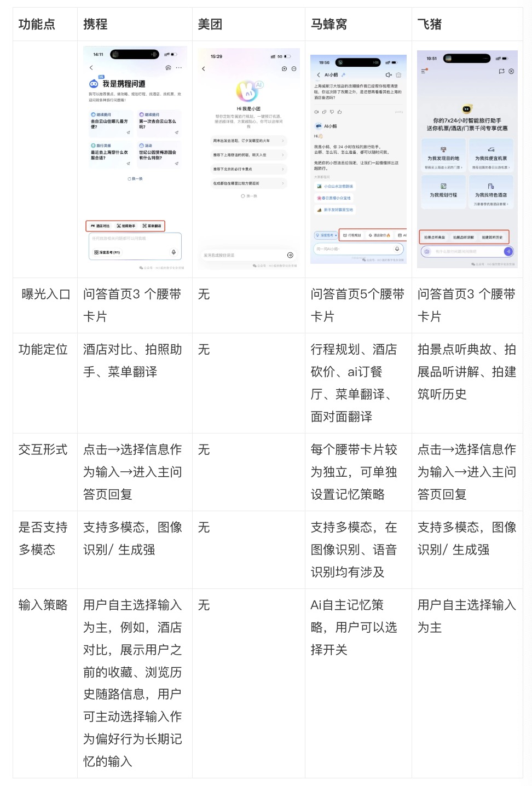Expand 周末出发去洛阳 suggestion chevron in 美团
532x786 pixels.
[x=283, y=141]
